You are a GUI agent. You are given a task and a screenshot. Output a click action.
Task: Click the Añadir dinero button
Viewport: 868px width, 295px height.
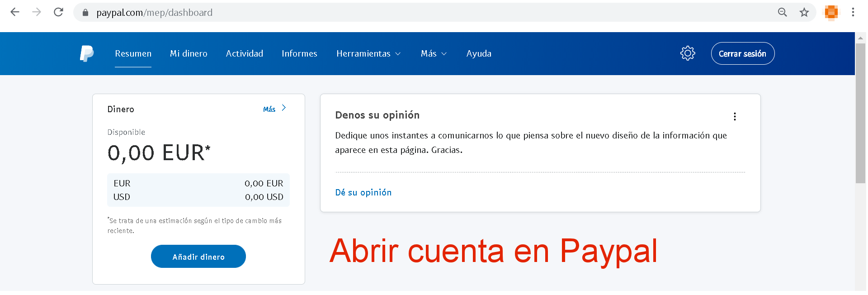[198, 257]
